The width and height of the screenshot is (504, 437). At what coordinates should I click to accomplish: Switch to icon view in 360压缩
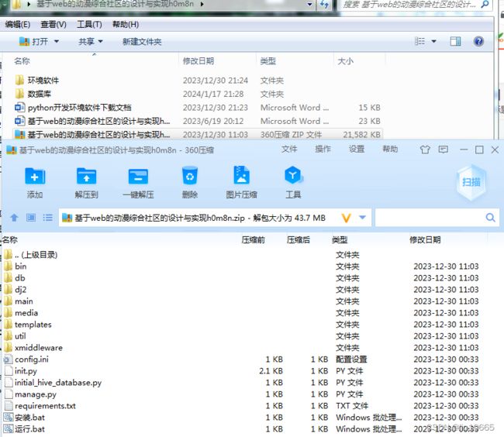click(x=31, y=218)
